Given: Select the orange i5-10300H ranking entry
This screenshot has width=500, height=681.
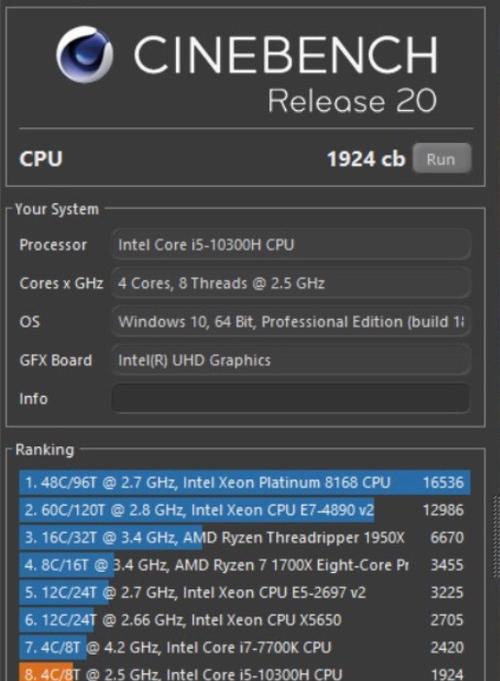Looking at the screenshot, I should pyautogui.click(x=245, y=672).
